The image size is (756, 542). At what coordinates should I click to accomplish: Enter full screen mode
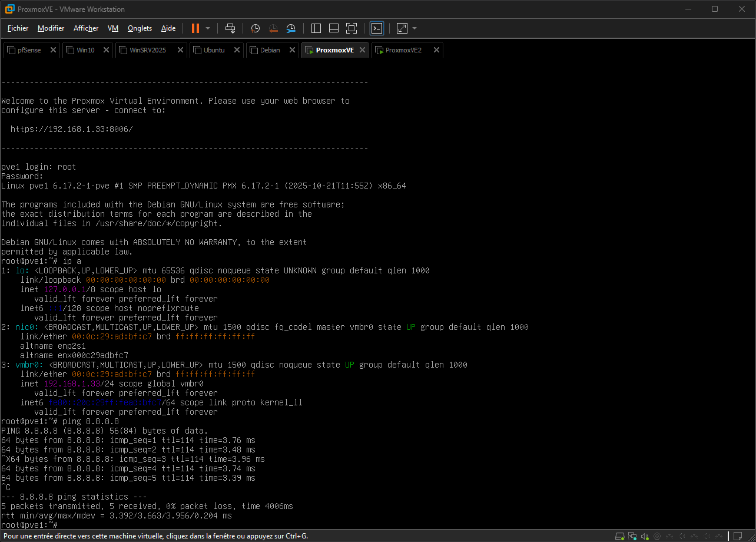(x=352, y=28)
